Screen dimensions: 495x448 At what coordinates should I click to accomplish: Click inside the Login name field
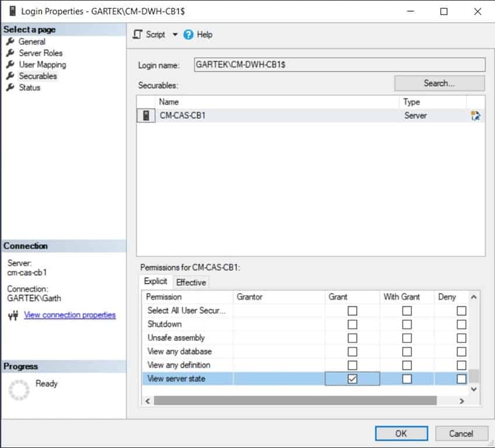[339, 64]
